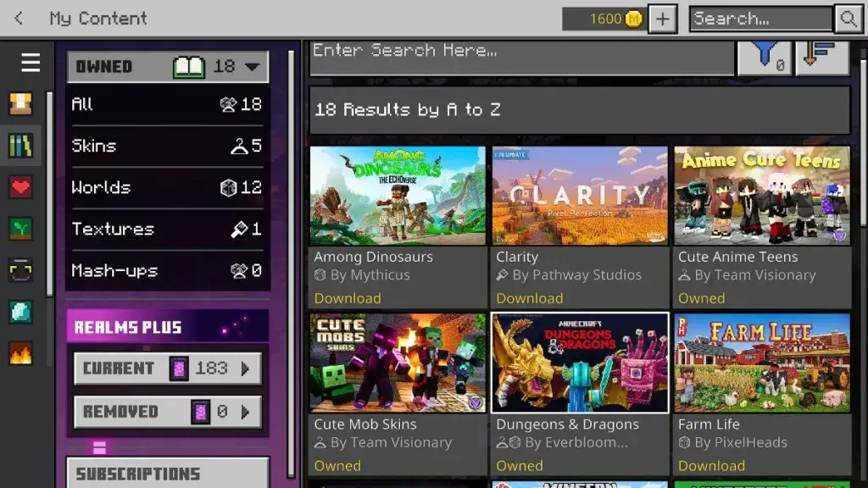Select the Worlds category

[x=167, y=187]
